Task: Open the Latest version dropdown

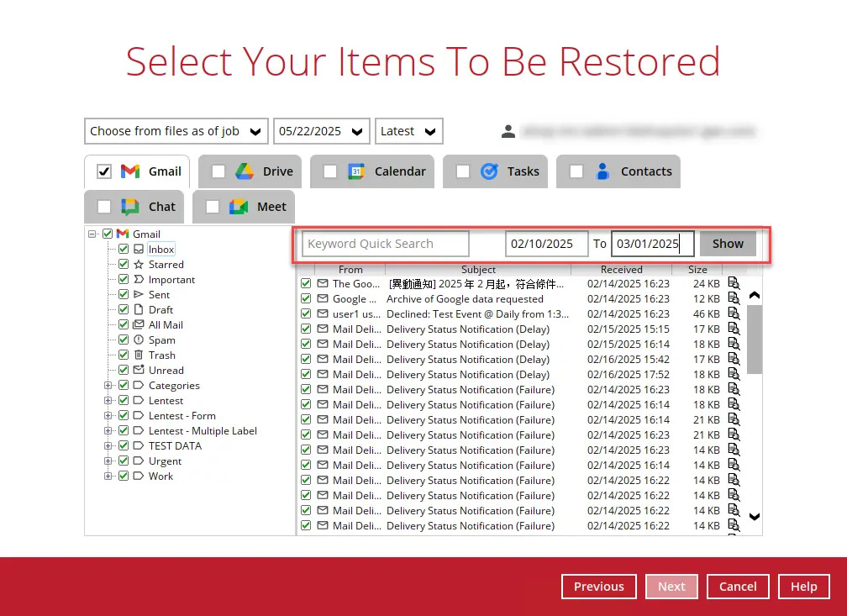Action: [x=408, y=131]
